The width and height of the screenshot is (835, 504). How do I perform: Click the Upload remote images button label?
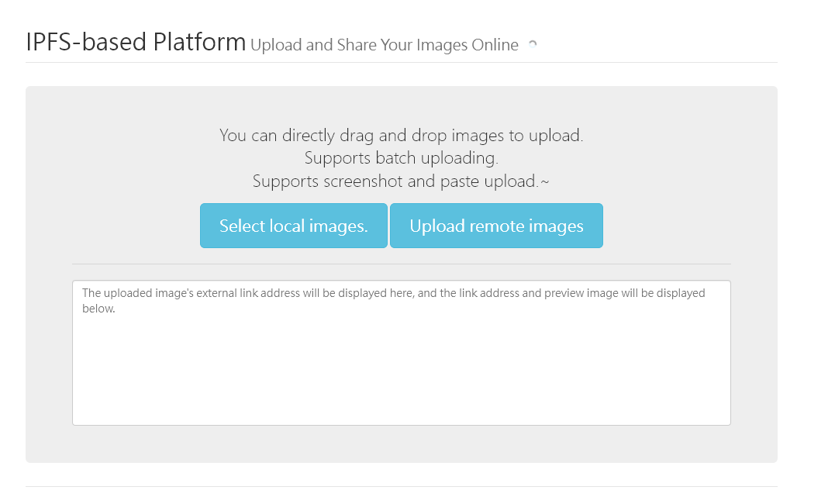point(496,226)
